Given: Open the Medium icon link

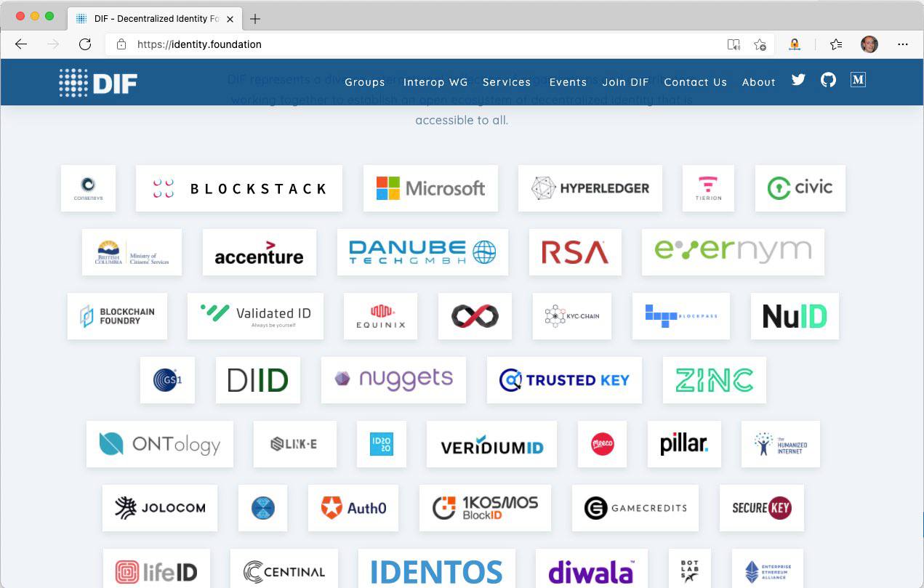Looking at the screenshot, I should (858, 80).
